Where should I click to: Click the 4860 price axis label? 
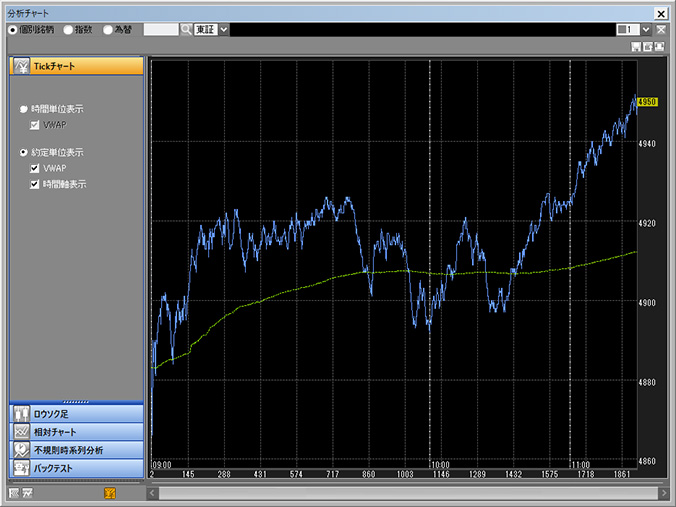(647, 461)
